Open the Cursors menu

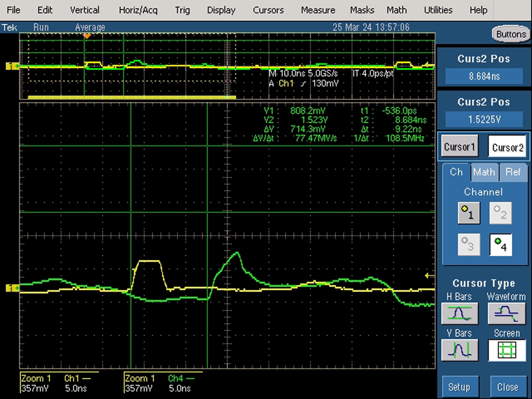(268, 10)
